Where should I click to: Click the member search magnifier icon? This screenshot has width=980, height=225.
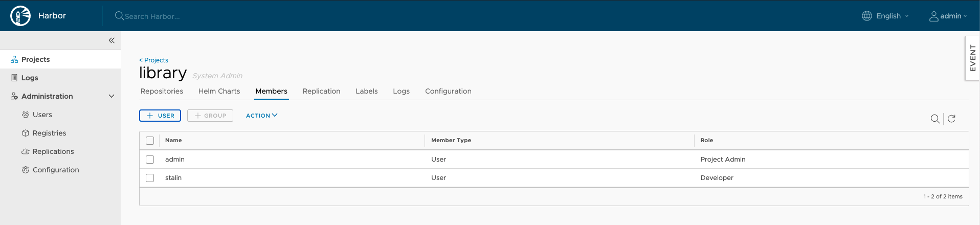pos(934,119)
